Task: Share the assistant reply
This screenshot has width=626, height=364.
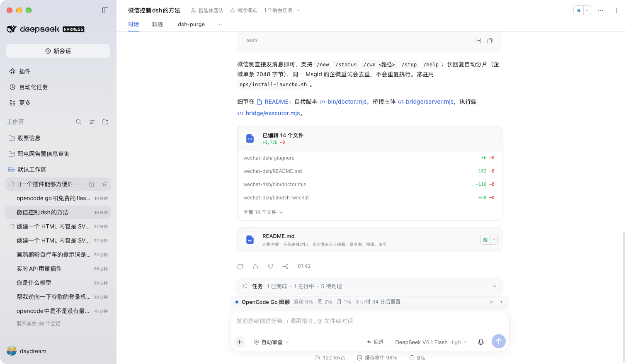Action: tap(285, 266)
